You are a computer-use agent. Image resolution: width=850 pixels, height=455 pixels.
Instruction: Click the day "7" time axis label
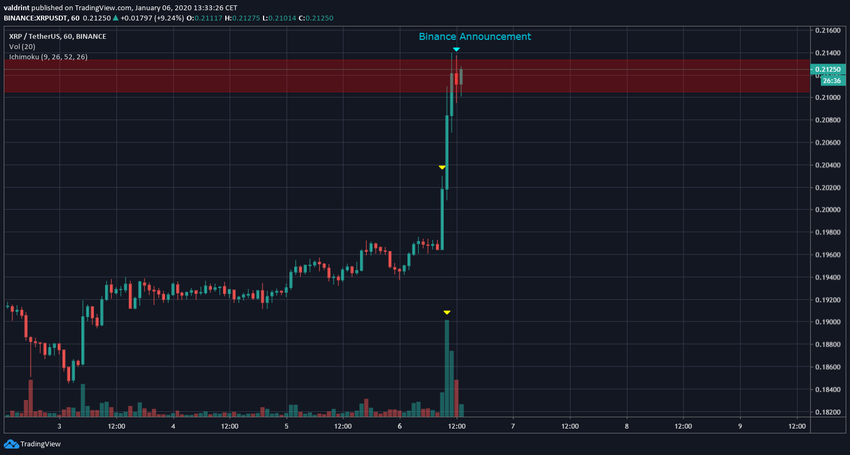point(513,426)
